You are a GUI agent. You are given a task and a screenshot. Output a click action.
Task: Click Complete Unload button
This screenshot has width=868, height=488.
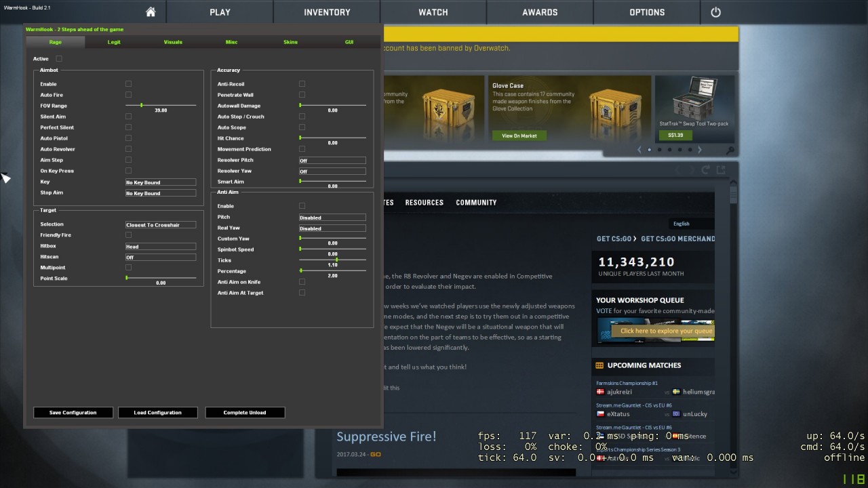[245, 412]
